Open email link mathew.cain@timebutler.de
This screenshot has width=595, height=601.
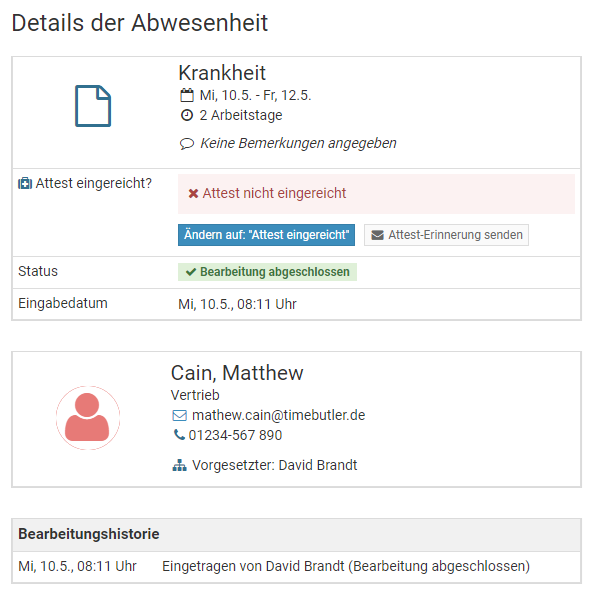278,415
